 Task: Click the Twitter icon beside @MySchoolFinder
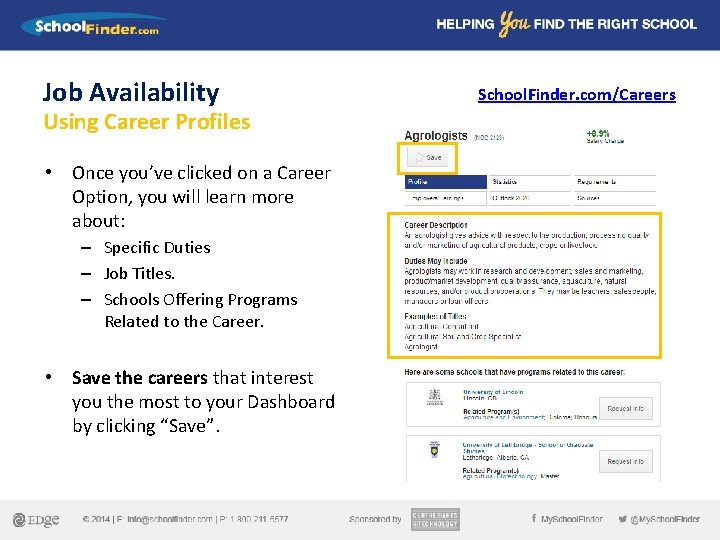click(x=623, y=519)
